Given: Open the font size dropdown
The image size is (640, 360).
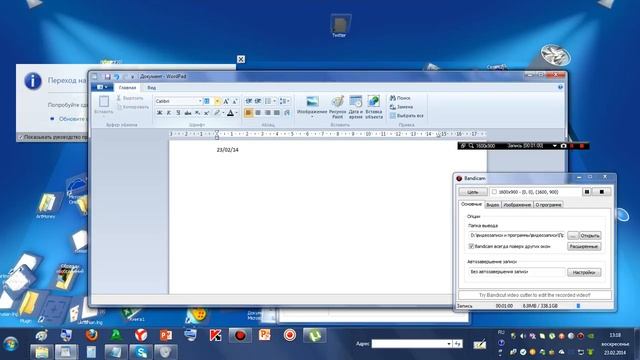Looking at the screenshot, I should (217, 101).
